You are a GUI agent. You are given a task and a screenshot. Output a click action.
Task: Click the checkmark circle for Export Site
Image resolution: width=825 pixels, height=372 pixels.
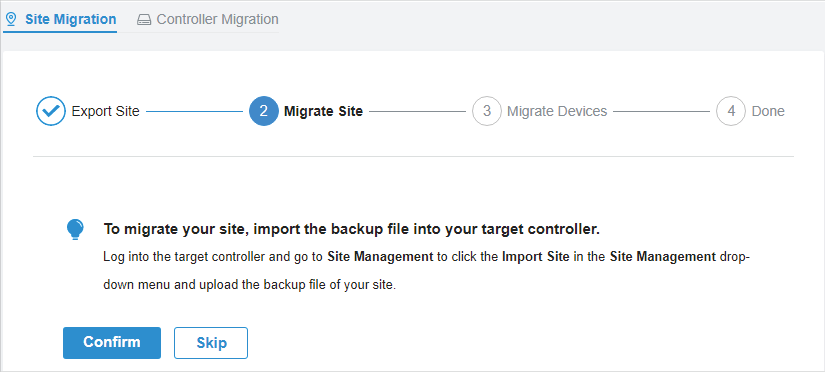click(51, 111)
